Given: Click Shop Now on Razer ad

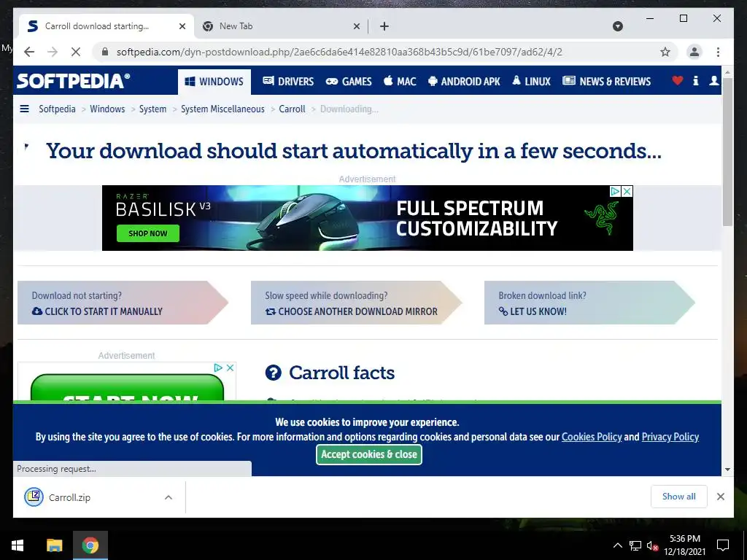Looking at the screenshot, I should [147, 233].
